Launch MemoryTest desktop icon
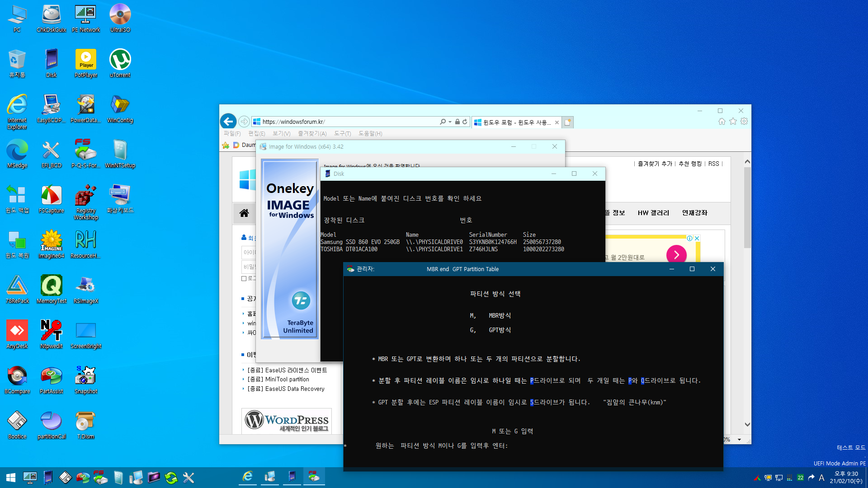This screenshot has height=488, width=868. (x=51, y=289)
